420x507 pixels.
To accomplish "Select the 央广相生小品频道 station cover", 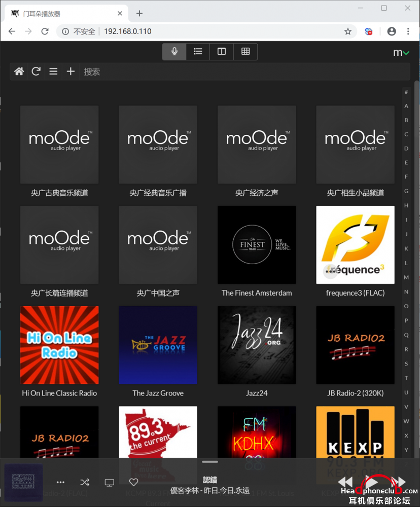I will coord(355,144).
